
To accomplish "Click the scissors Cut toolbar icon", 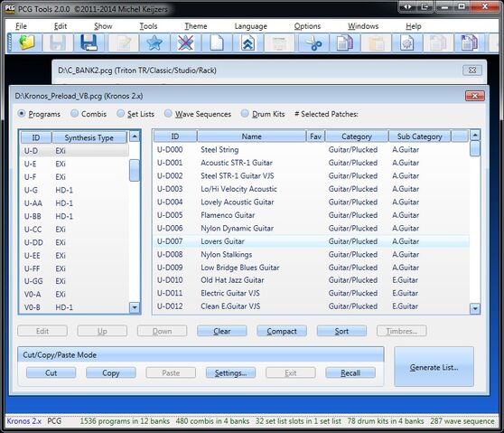I will click(x=313, y=42).
